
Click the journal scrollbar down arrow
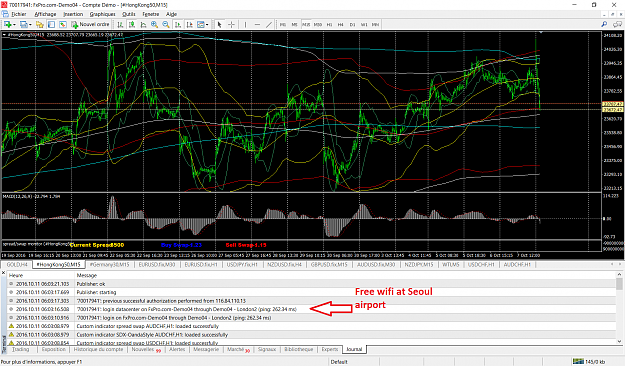619,342
